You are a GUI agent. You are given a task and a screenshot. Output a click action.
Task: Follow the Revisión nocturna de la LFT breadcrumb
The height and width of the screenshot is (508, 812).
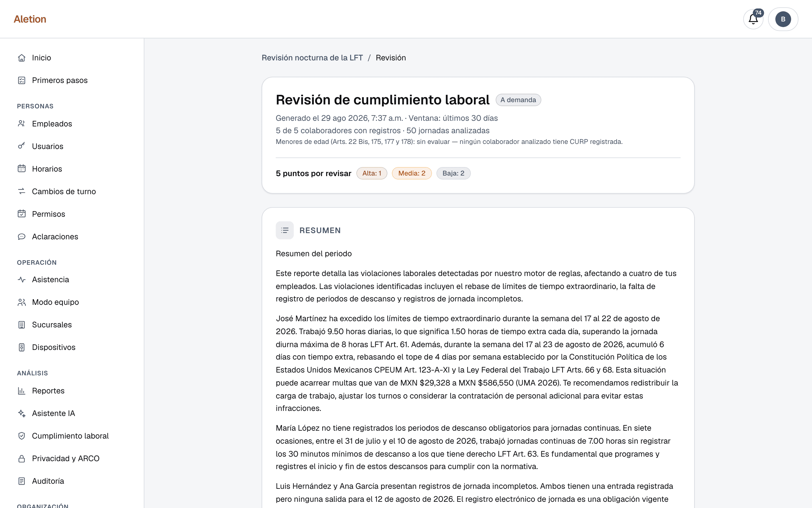(x=312, y=58)
